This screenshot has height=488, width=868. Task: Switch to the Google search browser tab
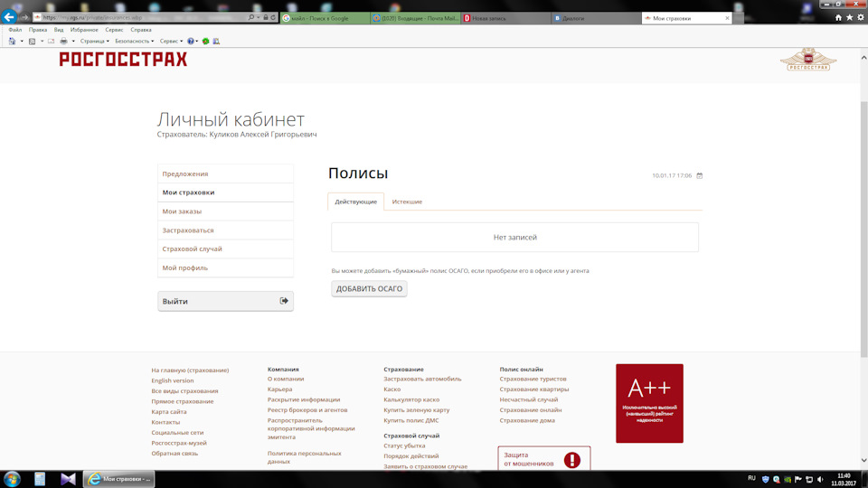tap(325, 18)
